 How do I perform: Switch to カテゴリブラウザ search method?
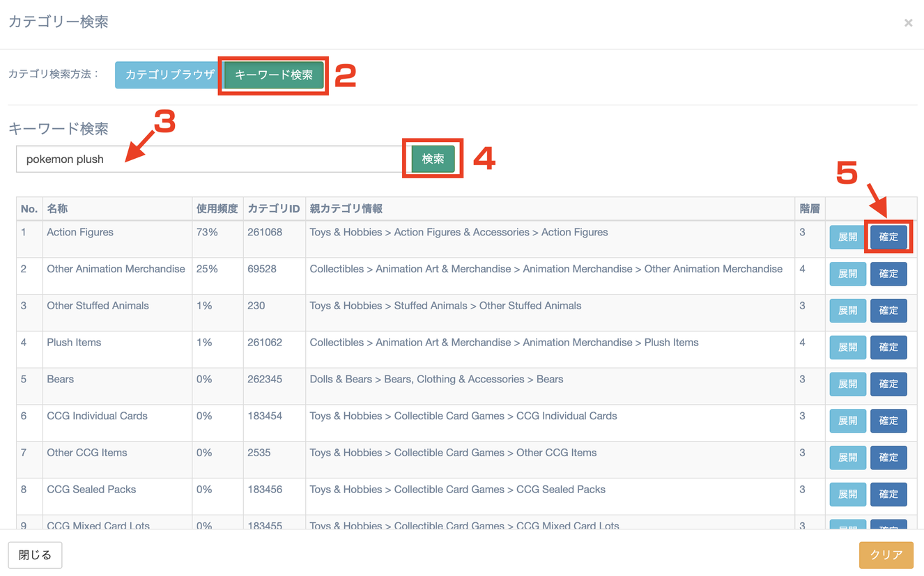[169, 75]
